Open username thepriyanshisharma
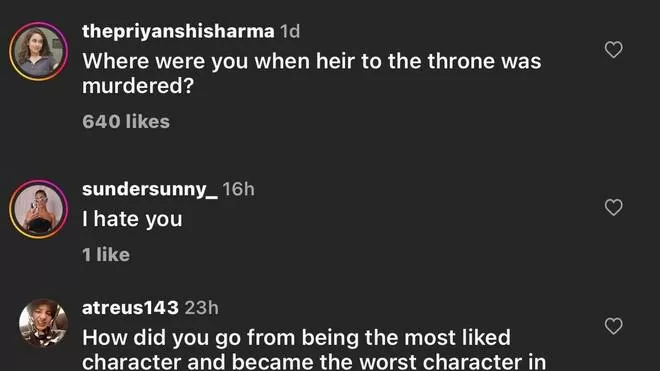Screen dimensions: 660x371 pos(178,32)
